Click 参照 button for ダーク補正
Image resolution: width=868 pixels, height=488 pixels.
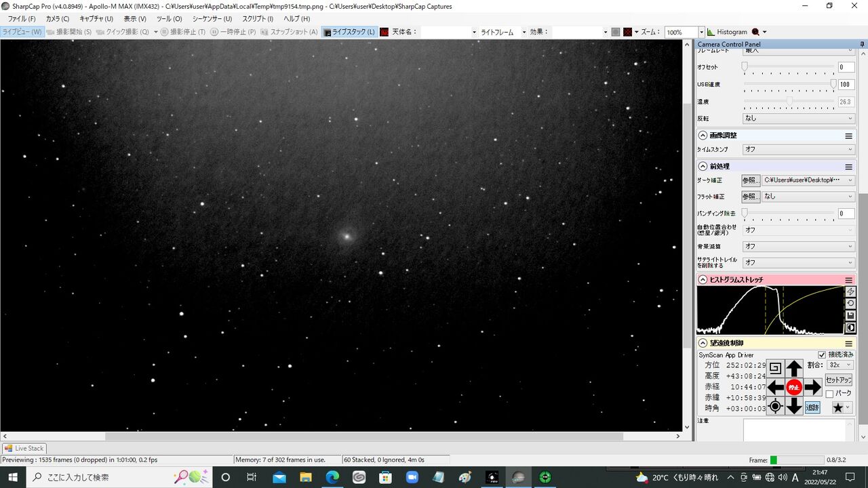[750, 180]
